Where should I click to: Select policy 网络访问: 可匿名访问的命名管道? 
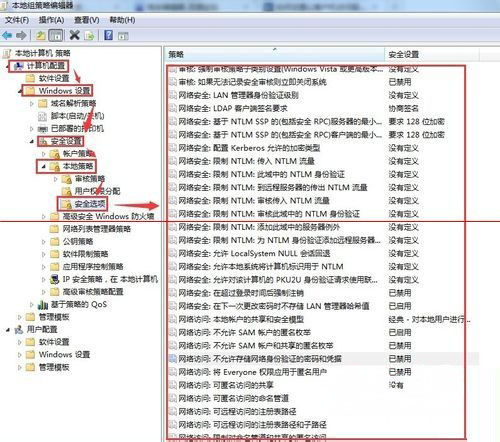233,398
